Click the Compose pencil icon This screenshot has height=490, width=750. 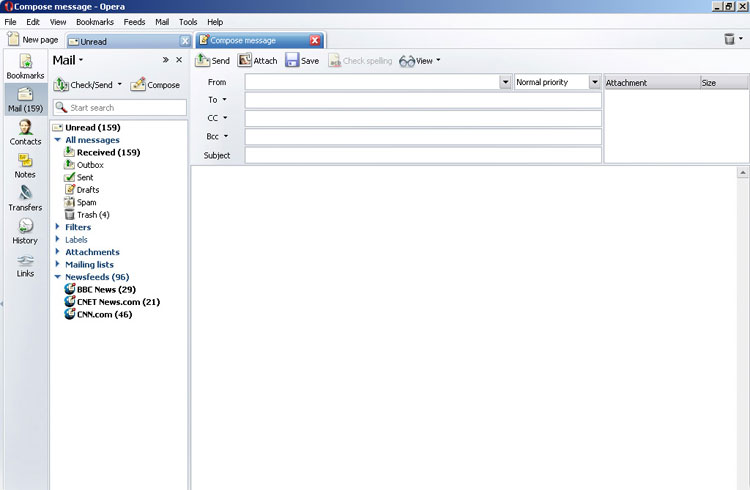pyautogui.click(x=138, y=84)
